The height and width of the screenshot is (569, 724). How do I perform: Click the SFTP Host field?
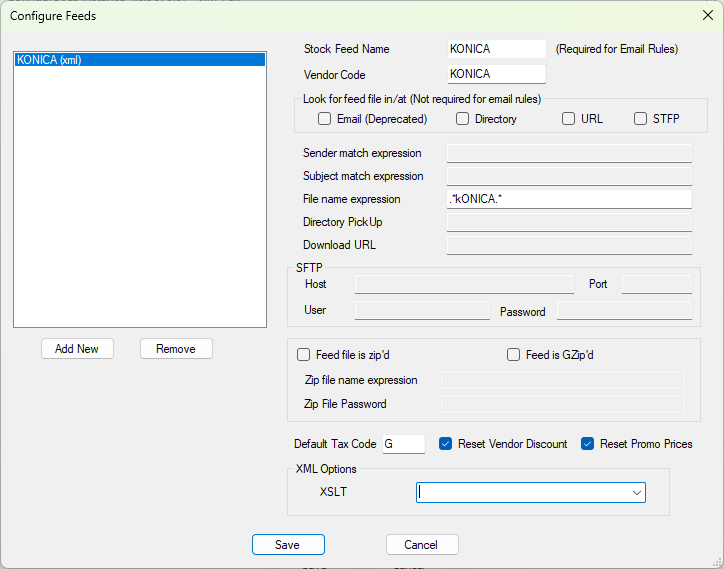465,284
